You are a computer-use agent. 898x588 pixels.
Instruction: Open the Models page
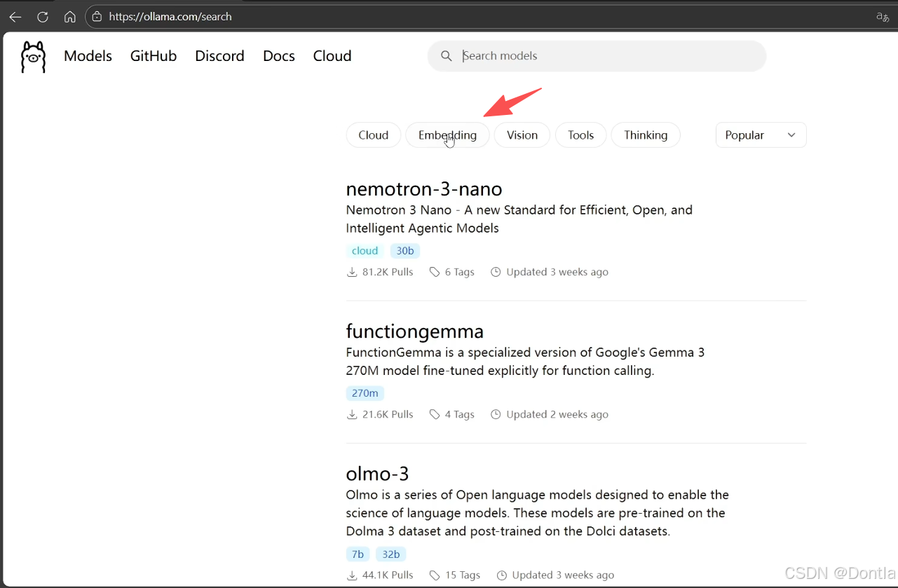pyautogui.click(x=88, y=56)
